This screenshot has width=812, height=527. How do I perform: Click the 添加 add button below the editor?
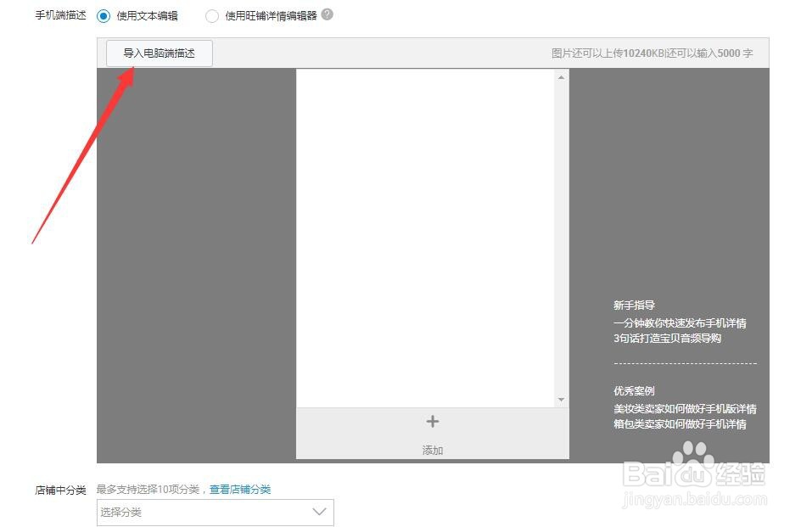point(432,450)
